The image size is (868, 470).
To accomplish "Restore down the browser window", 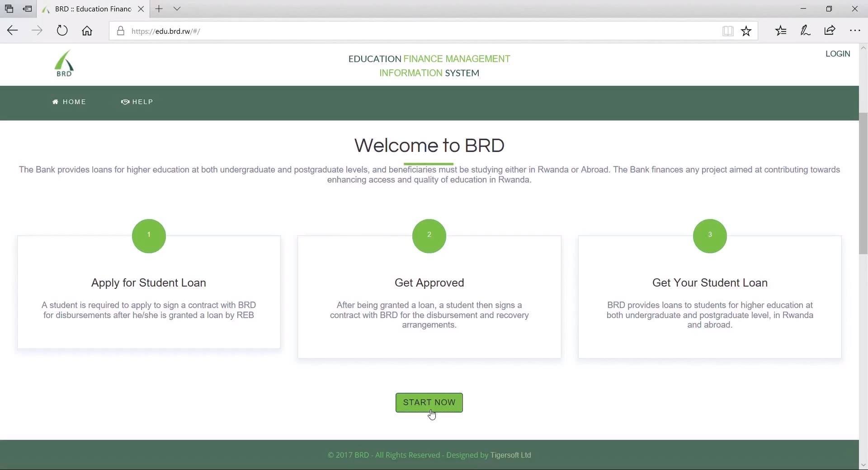I will (829, 9).
